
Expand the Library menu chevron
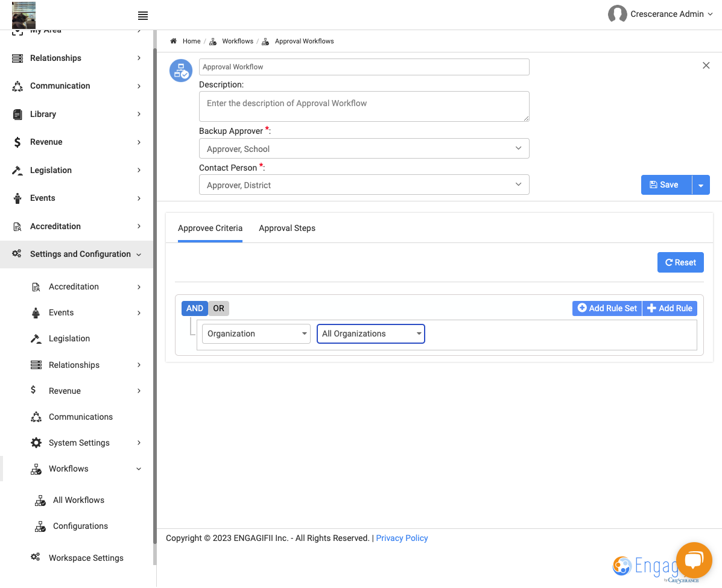pos(139,114)
